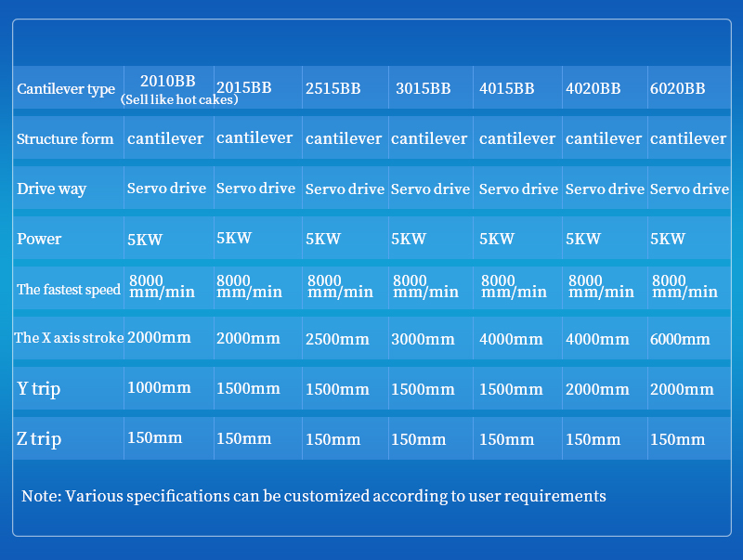
Task: Click the 4020BB X axis stroke value
Action: tap(597, 339)
